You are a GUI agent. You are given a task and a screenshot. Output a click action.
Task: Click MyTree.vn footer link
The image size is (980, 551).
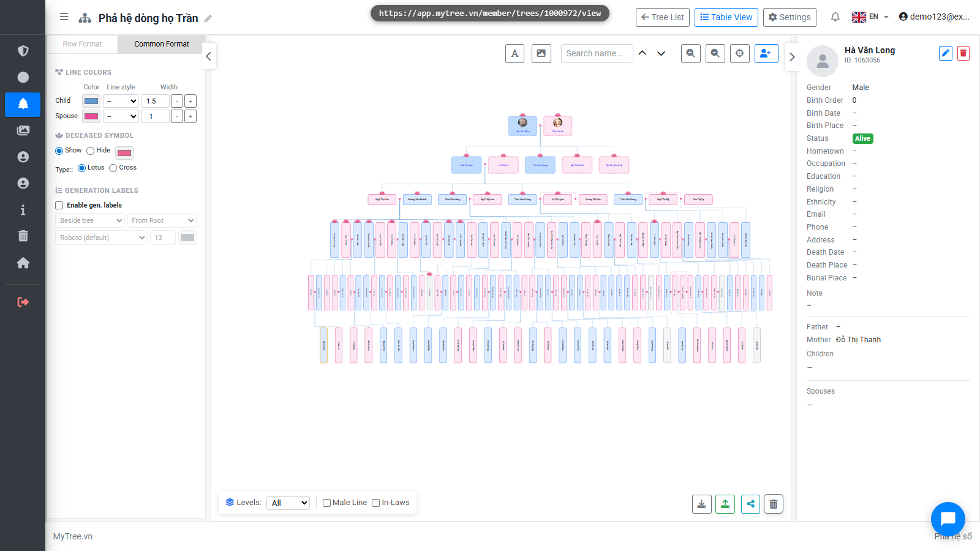[73, 536]
